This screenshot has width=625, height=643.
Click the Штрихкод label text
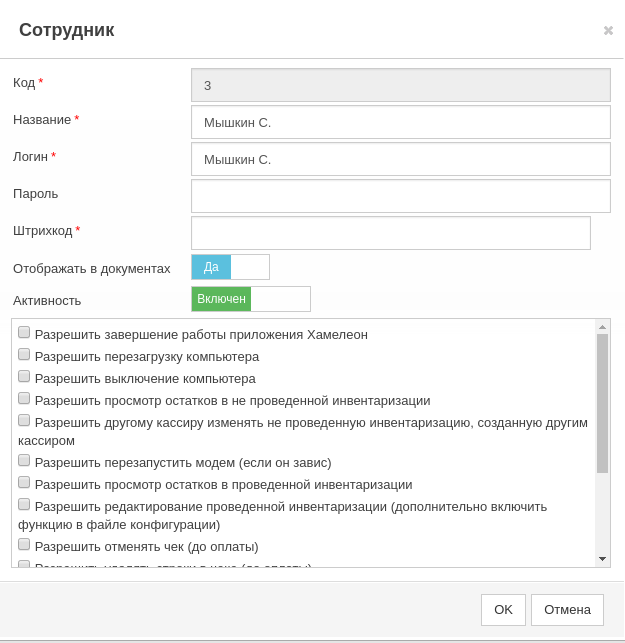click(x=43, y=231)
